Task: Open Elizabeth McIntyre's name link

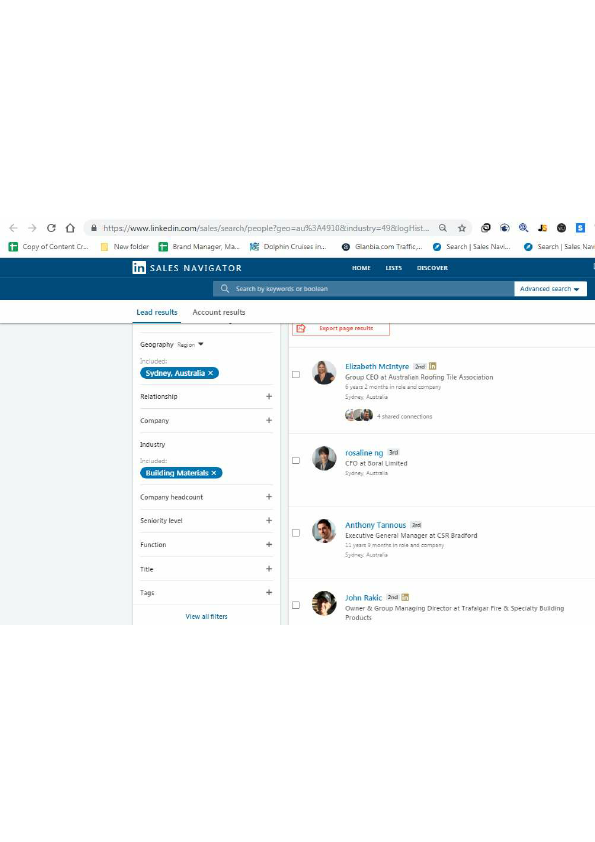Action: (x=377, y=366)
